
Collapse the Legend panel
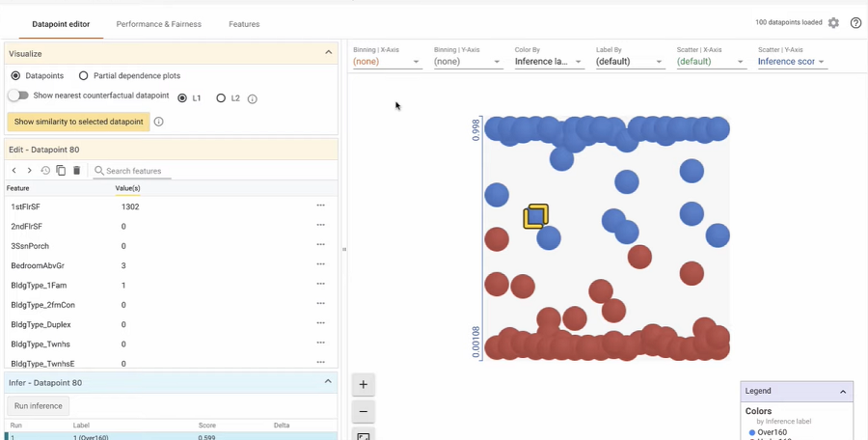click(843, 392)
